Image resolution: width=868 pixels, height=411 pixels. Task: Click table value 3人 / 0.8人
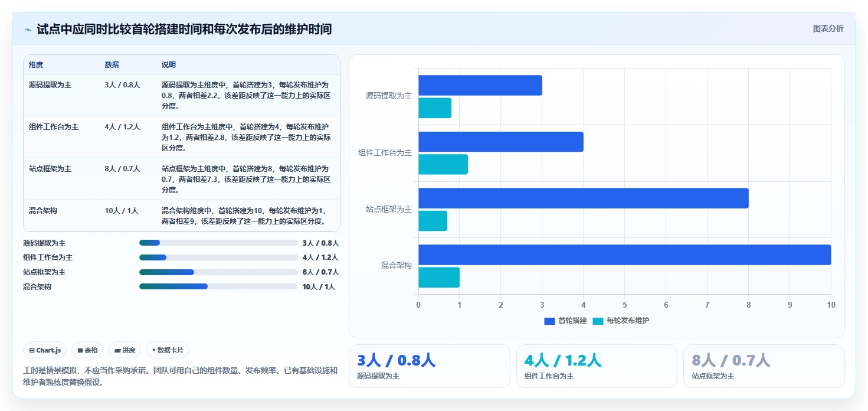point(122,85)
